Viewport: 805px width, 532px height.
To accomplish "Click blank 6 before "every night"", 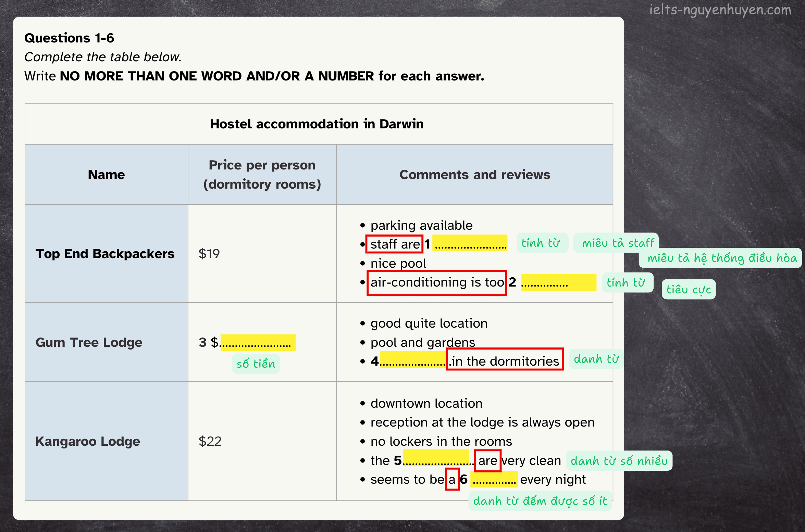I will (494, 479).
